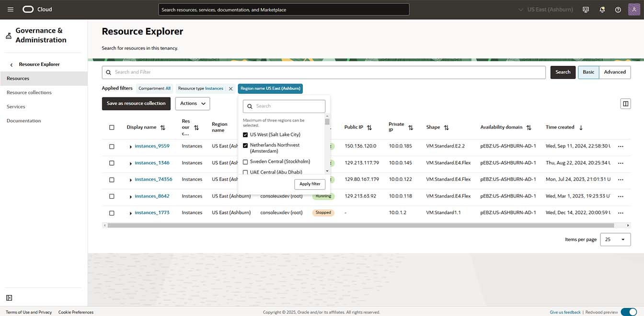The height and width of the screenshot is (316, 644).
Task: Switch to Advanced search mode
Action: click(614, 72)
